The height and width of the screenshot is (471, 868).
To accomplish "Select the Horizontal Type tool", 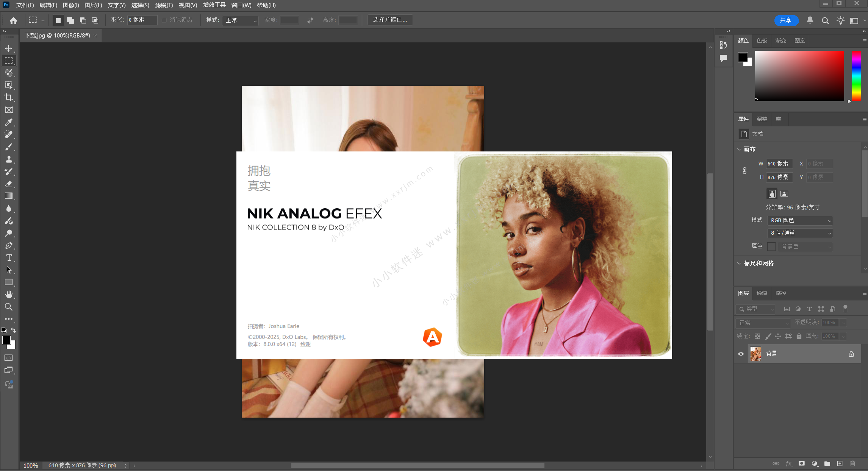I will [9, 258].
